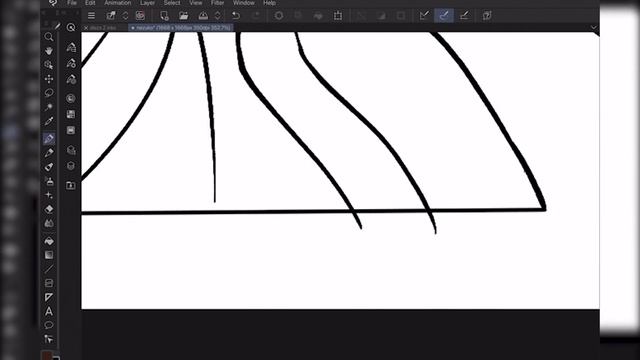Open the View menu
Viewport: 640px width, 360px height.
click(x=196, y=3)
